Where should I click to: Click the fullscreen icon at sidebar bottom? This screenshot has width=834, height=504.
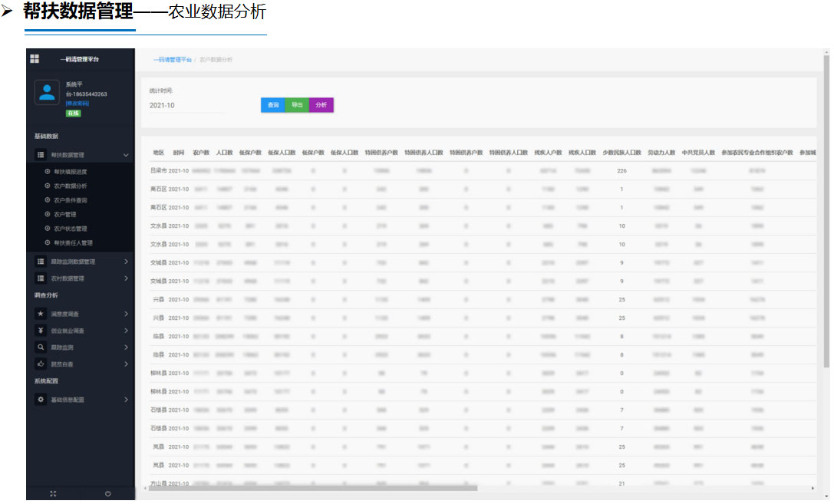coord(53,494)
